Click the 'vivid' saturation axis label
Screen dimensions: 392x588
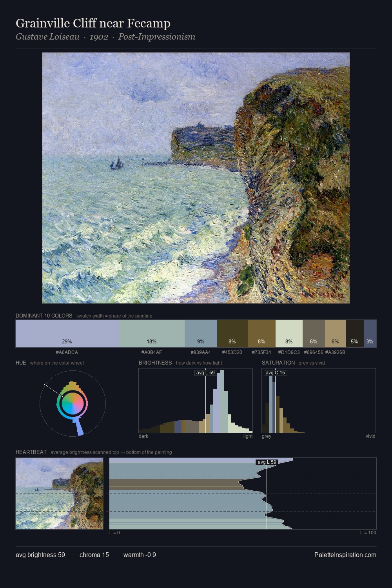[370, 436]
